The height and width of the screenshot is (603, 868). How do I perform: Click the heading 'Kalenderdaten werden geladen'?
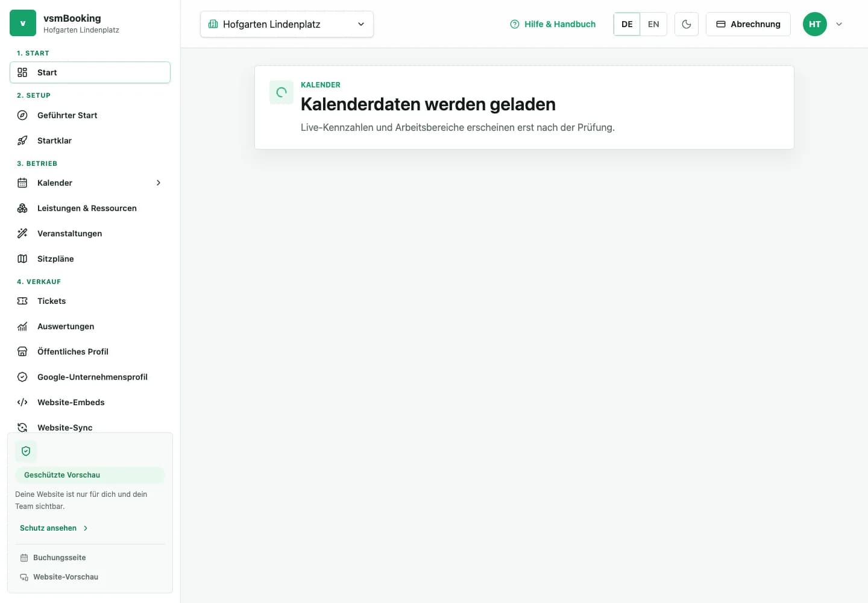(x=428, y=104)
